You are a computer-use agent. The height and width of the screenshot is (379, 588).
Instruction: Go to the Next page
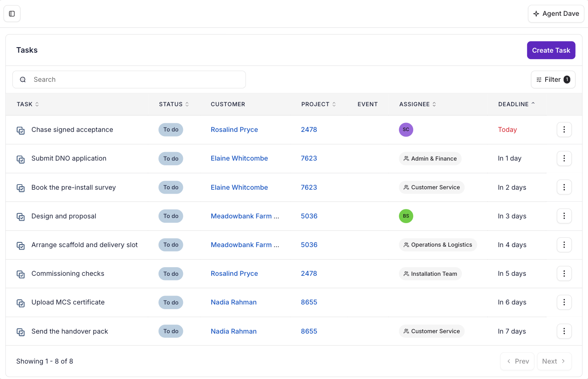(x=554, y=361)
